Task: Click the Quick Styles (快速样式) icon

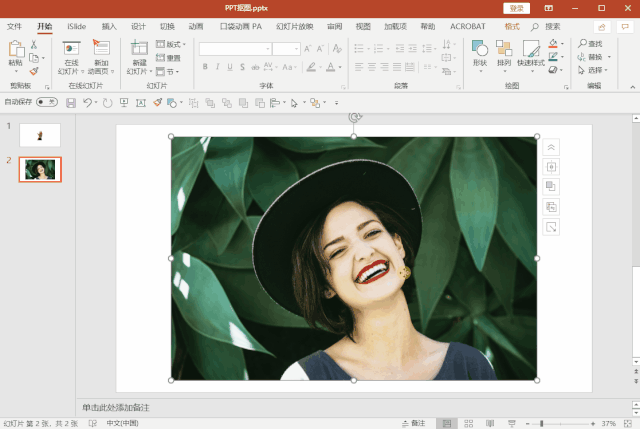Action: point(531,50)
